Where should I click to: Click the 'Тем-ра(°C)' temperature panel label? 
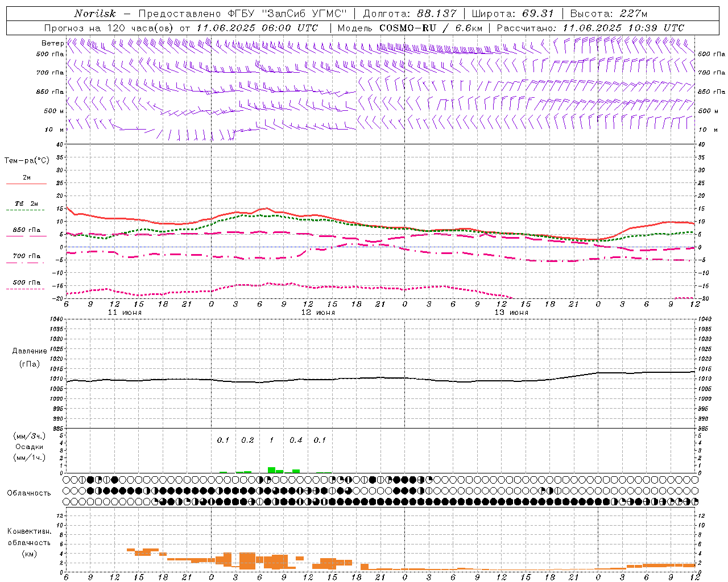[27, 161]
